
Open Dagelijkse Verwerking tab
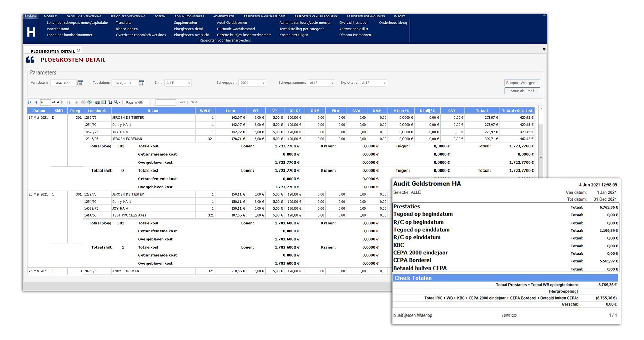[x=84, y=16]
